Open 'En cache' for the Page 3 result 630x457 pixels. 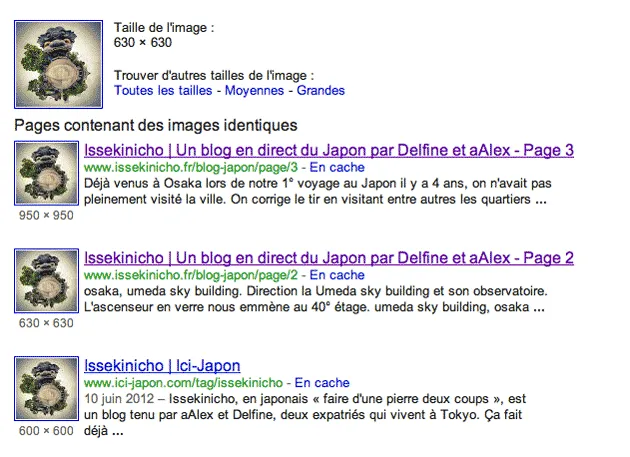tap(337, 168)
